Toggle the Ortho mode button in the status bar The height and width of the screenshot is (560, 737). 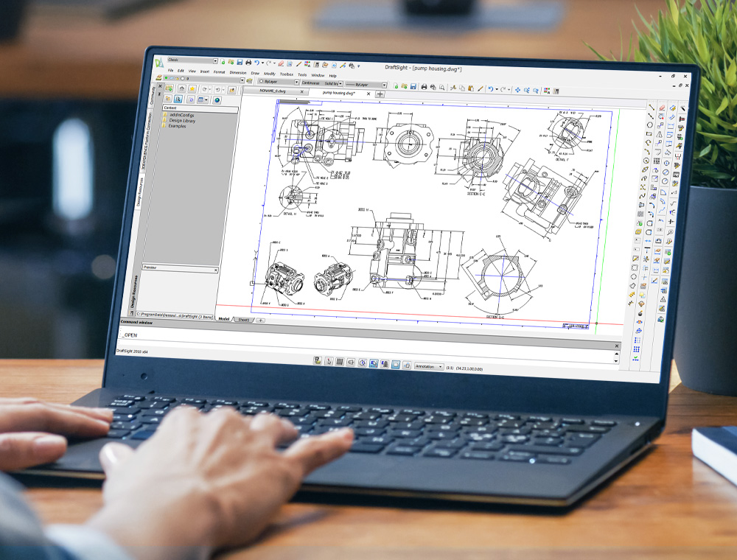[x=352, y=363]
